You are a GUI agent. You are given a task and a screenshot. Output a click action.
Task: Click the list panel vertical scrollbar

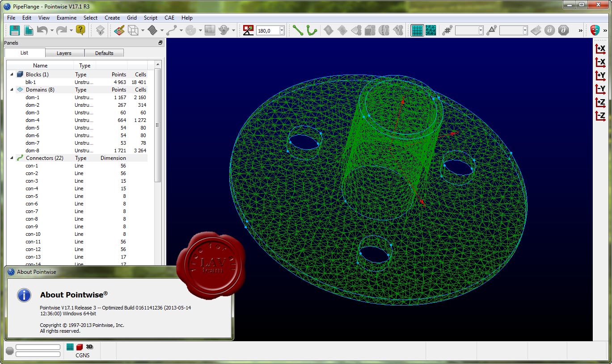pyautogui.click(x=157, y=125)
